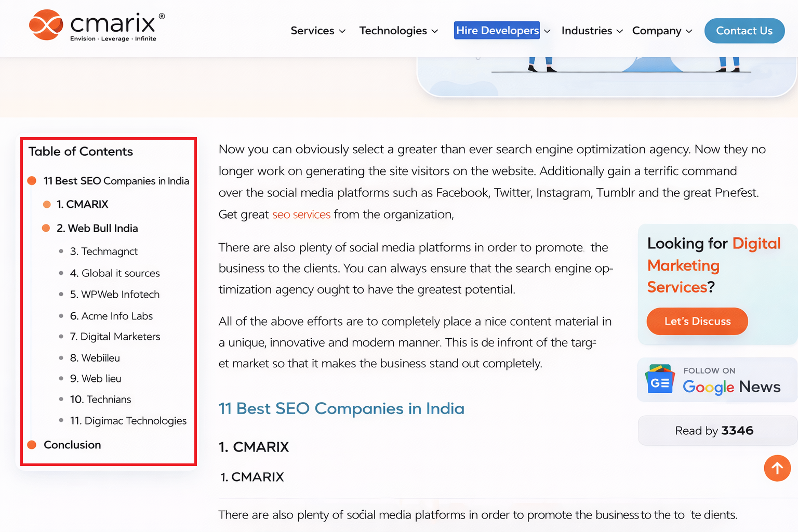Click the Let's Discuss button
Screen dimensions: 798x532
tap(697, 321)
